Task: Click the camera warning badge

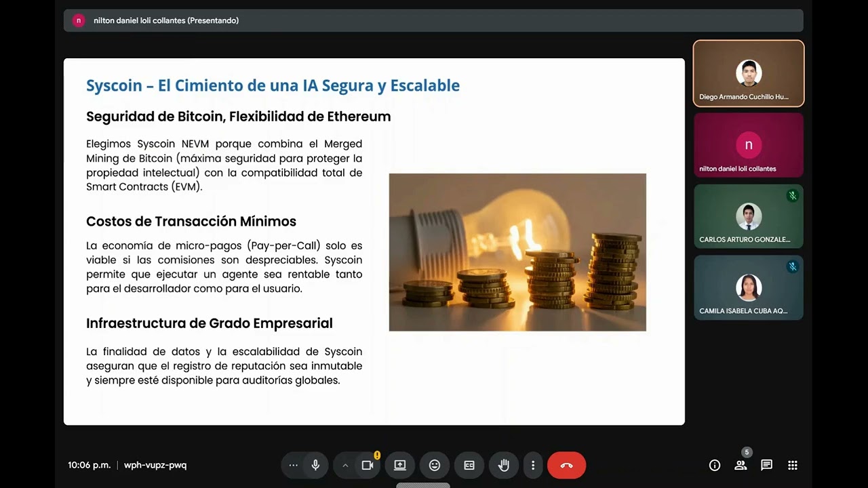Action: [x=377, y=455]
